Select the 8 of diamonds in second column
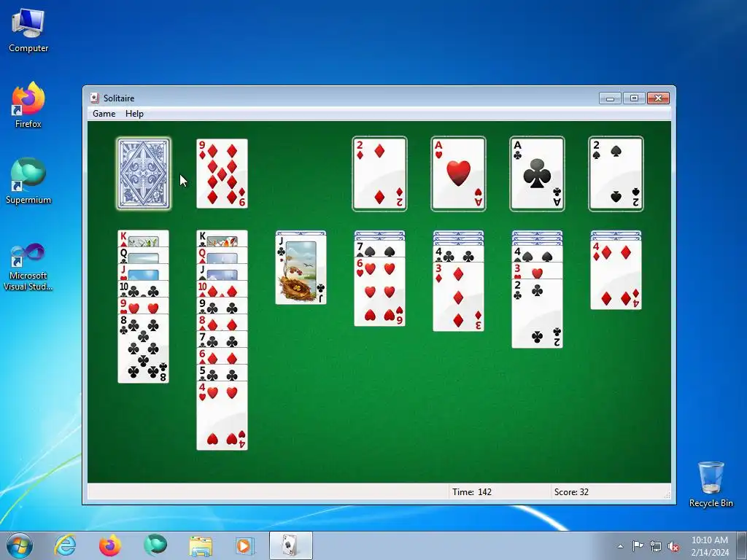The height and width of the screenshot is (560, 747). pos(222,322)
